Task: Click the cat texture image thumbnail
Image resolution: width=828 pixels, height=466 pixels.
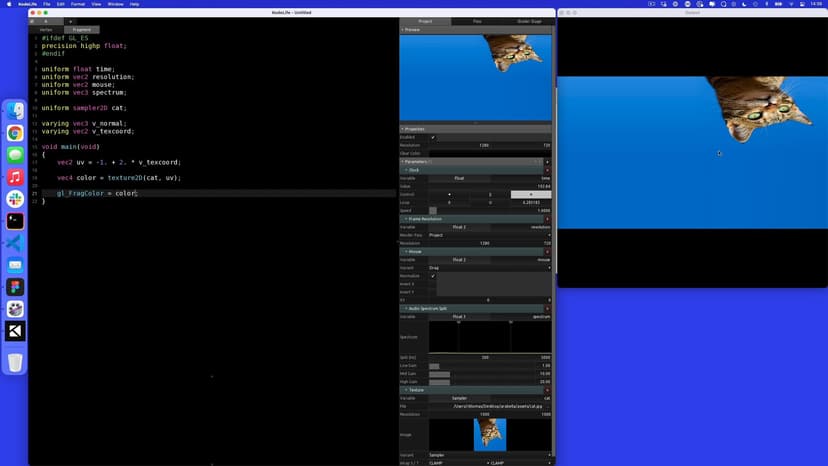Action: (490, 434)
